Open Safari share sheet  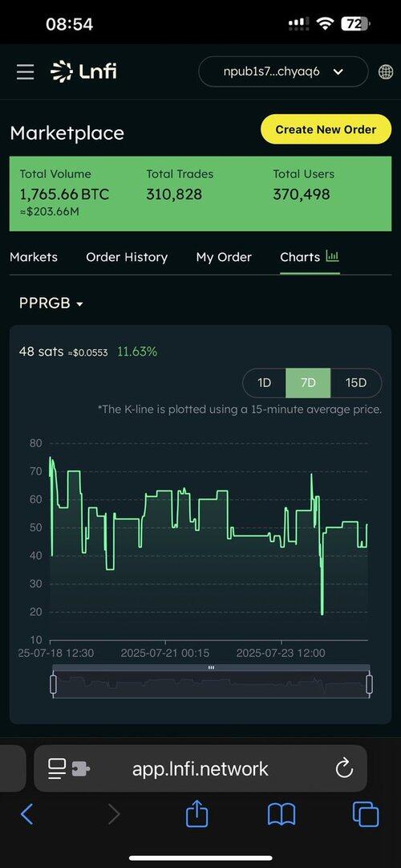[197, 814]
